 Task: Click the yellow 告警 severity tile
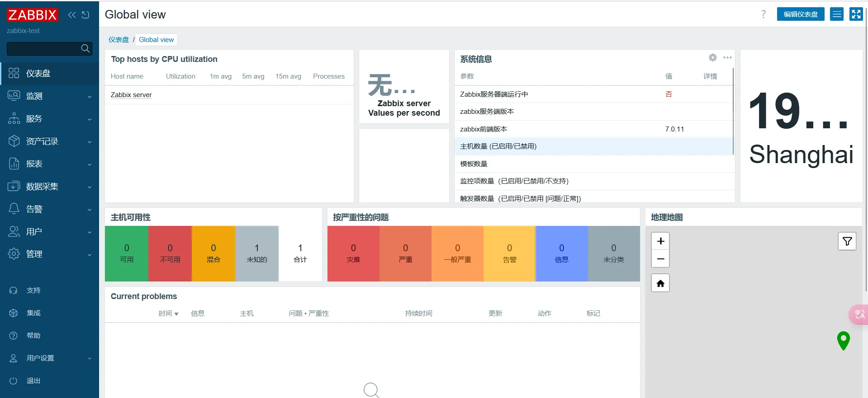[x=509, y=253]
